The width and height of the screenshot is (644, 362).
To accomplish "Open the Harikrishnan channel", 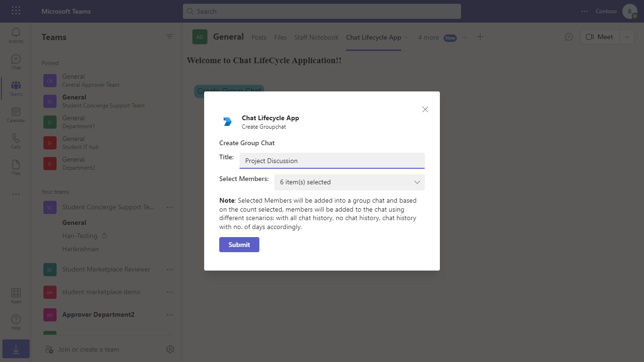I will [x=81, y=249].
